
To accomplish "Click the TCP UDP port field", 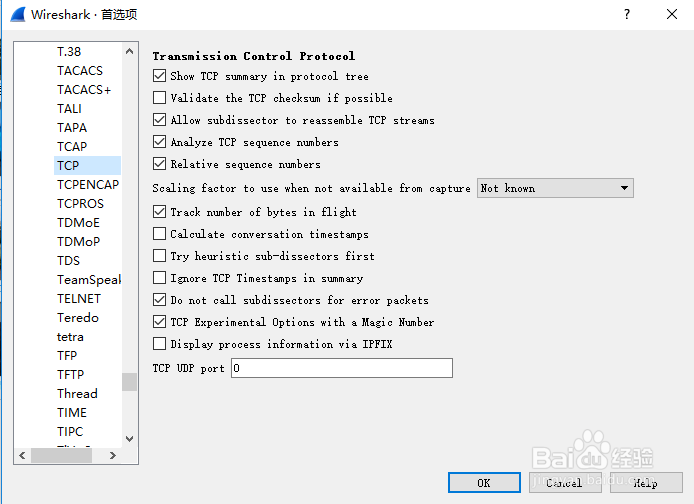I will coord(342,368).
